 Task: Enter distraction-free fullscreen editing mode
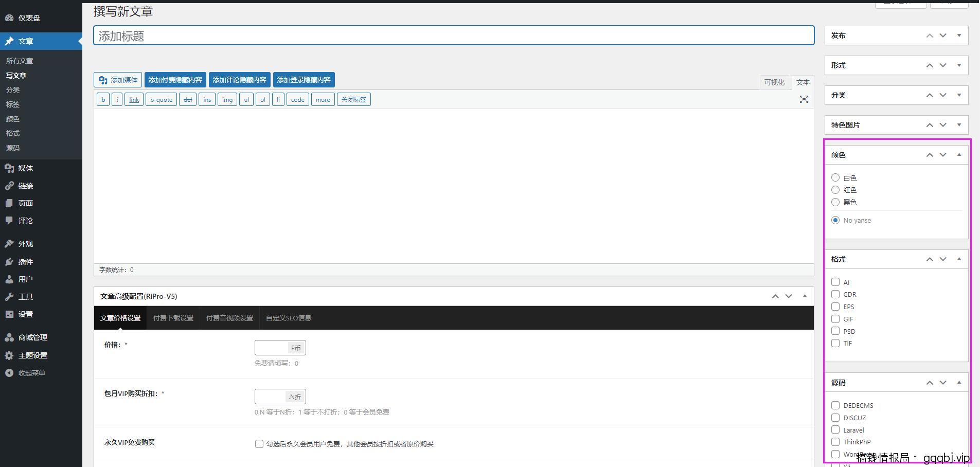[x=804, y=99]
